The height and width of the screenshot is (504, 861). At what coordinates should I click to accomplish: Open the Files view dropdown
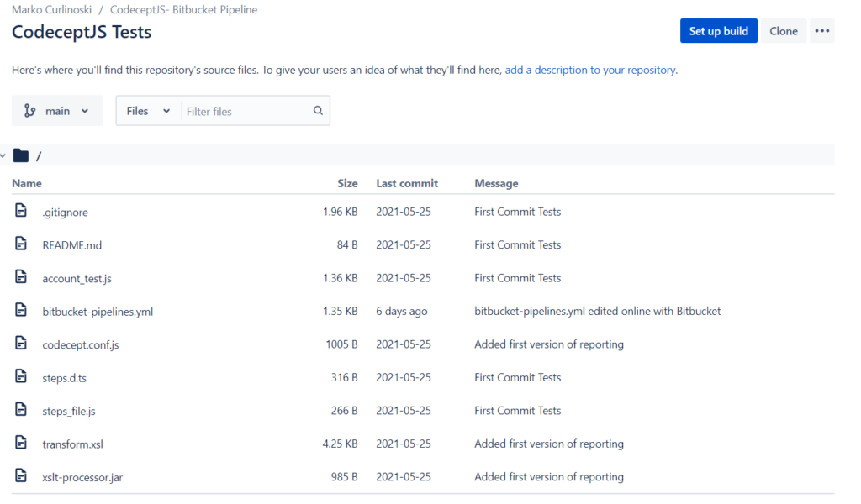coord(148,110)
